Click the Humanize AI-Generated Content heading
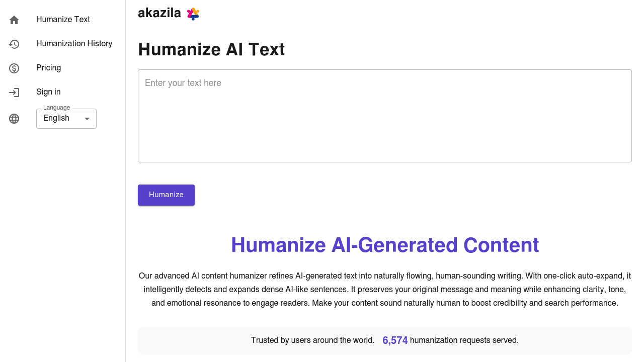This screenshot has width=644, height=362. tap(384, 245)
